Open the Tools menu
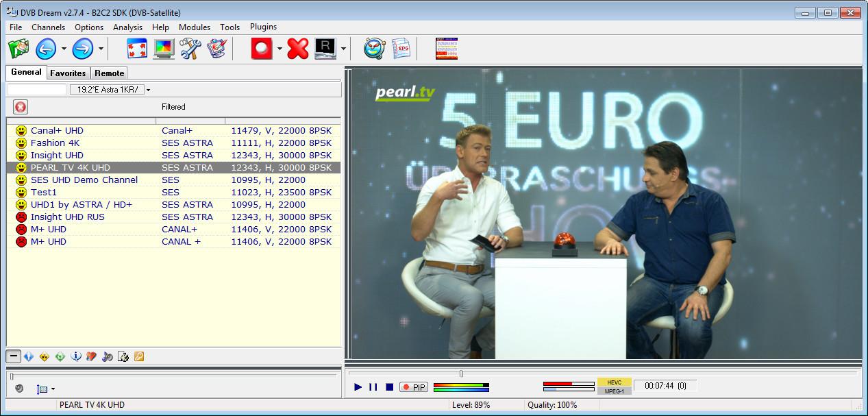868x416 pixels. click(x=230, y=27)
